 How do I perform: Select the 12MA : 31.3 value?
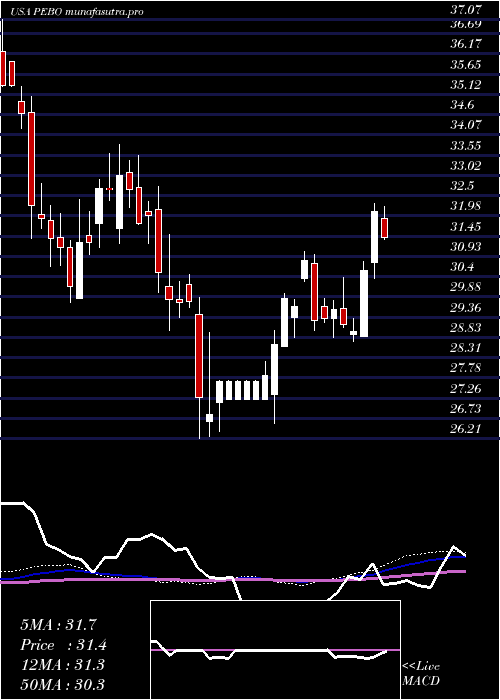[x=62, y=665]
